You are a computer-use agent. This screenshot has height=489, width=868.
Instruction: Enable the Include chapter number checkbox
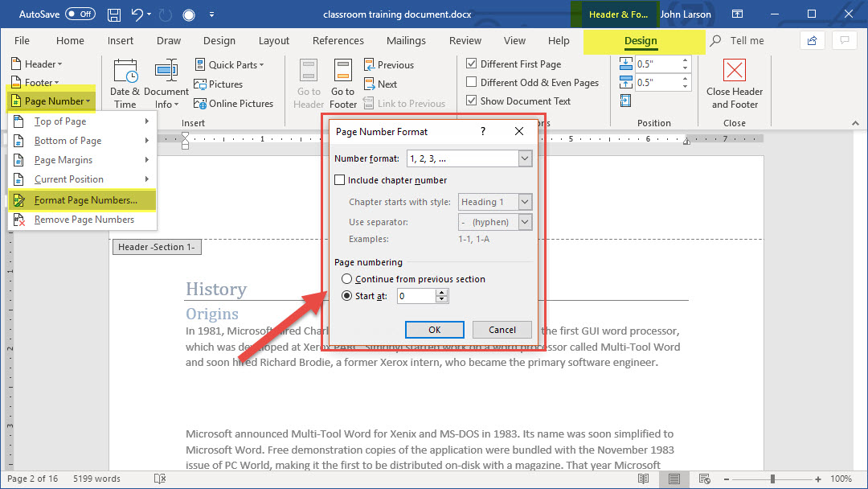pyautogui.click(x=340, y=180)
